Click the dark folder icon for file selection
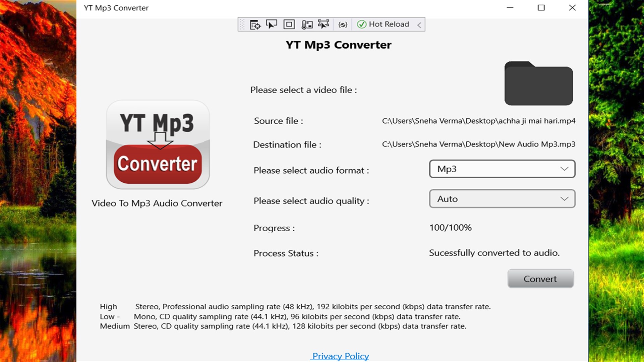This screenshot has width=644, height=362. pyautogui.click(x=538, y=84)
